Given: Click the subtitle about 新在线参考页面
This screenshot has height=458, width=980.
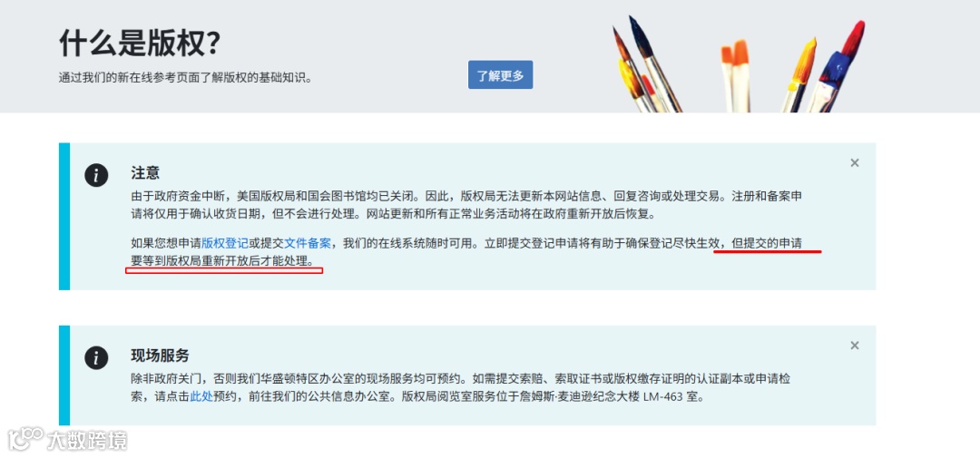Looking at the screenshot, I should (x=185, y=78).
